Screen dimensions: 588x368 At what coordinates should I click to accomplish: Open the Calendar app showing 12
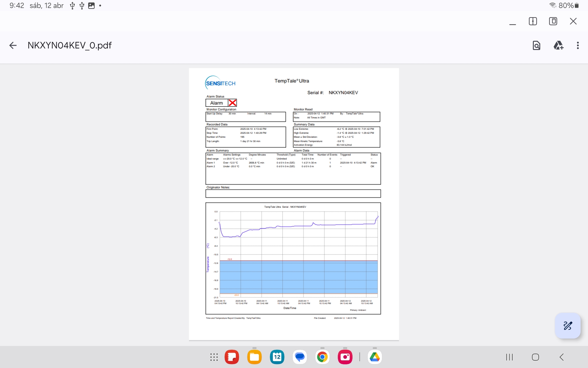click(x=277, y=357)
